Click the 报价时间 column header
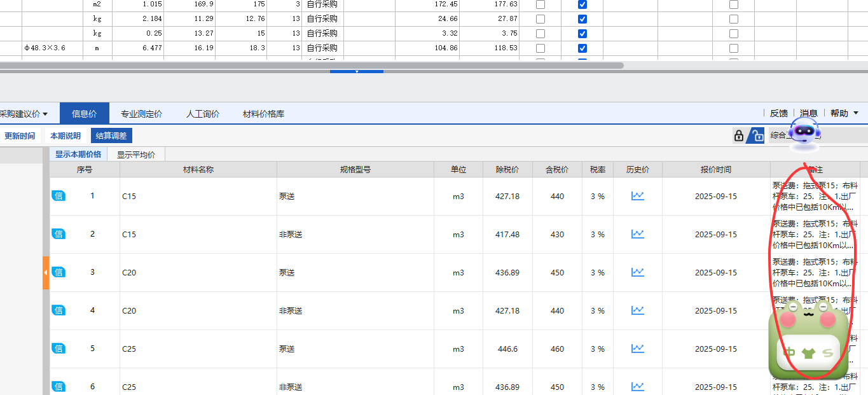Image resolution: width=868 pixels, height=395 pixels. coord(716,169)
